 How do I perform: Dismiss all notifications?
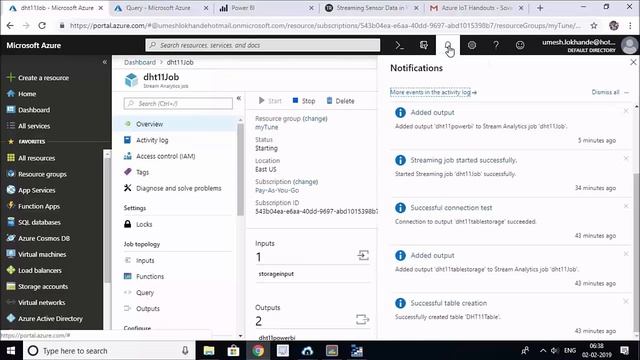(x=605, y=92)
